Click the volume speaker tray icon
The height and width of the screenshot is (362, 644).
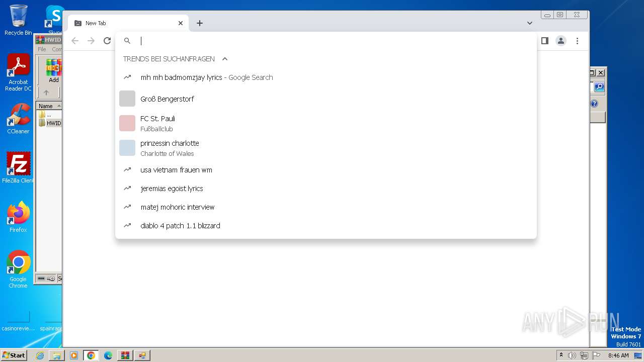click(x=572, y=355)
